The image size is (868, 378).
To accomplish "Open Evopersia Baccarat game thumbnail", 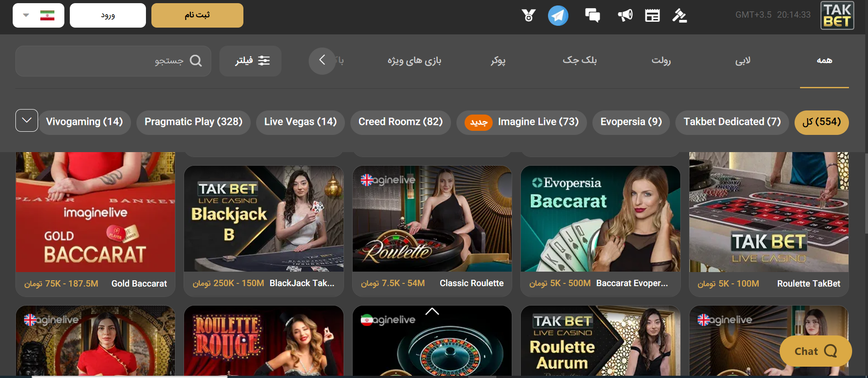I will click(x=601, y=219).
